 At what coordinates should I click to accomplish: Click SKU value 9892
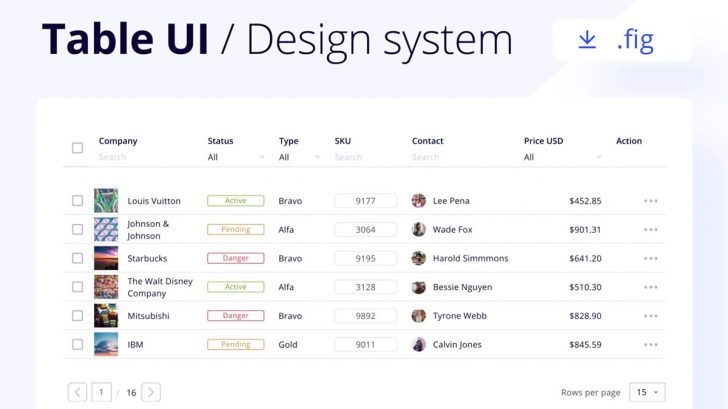pyautogui.click(x=366, y=316)
